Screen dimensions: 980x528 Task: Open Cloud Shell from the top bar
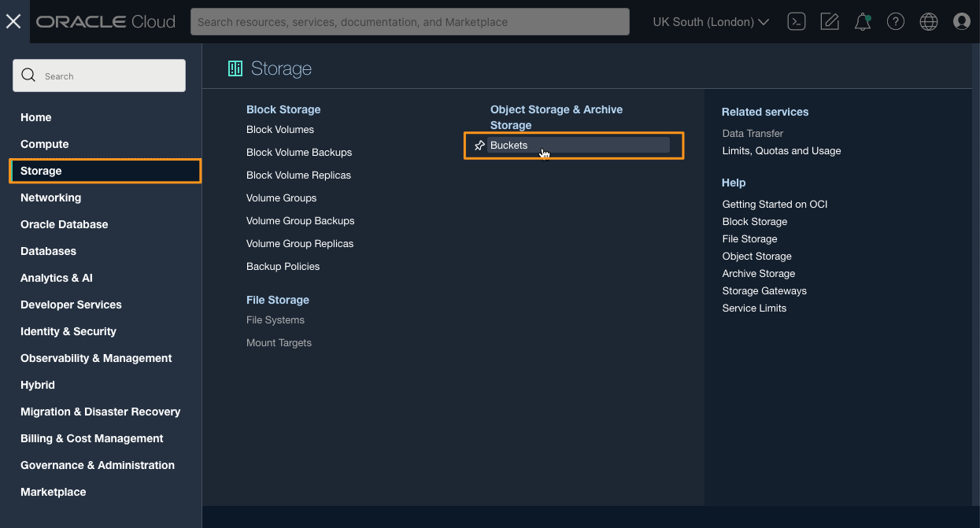(796, 21)
